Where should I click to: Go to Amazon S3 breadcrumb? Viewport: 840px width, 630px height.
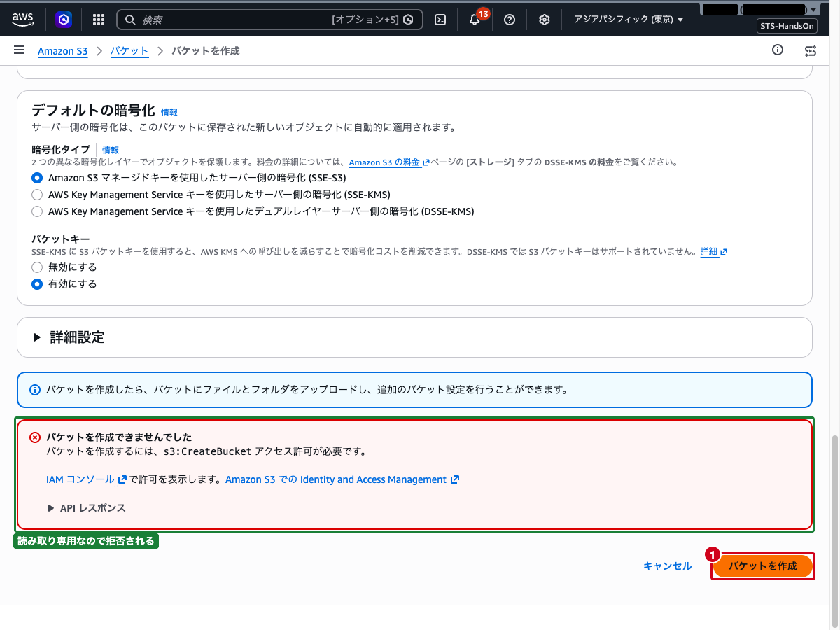tap(63, 51)
